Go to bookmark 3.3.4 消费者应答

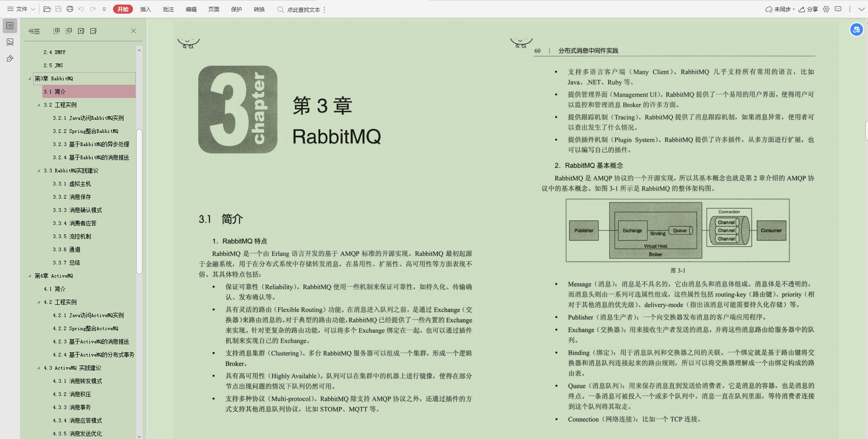(x=74, y=223)
